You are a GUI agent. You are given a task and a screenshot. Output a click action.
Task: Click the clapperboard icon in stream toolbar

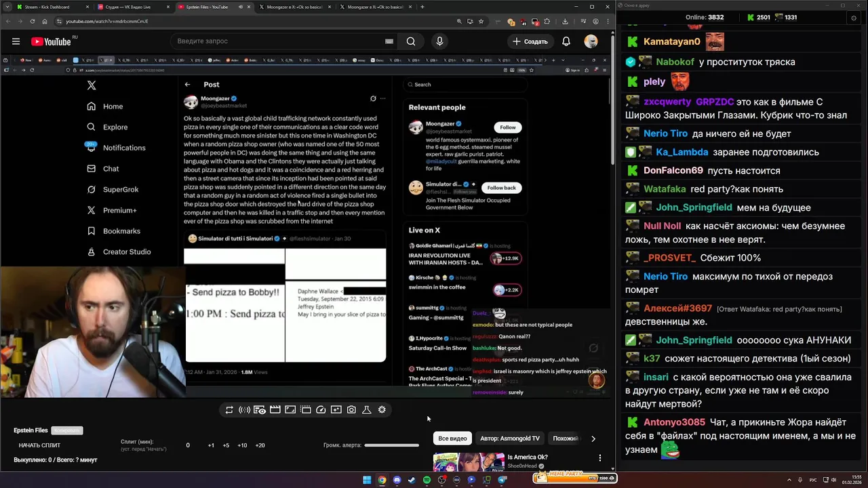275,409
